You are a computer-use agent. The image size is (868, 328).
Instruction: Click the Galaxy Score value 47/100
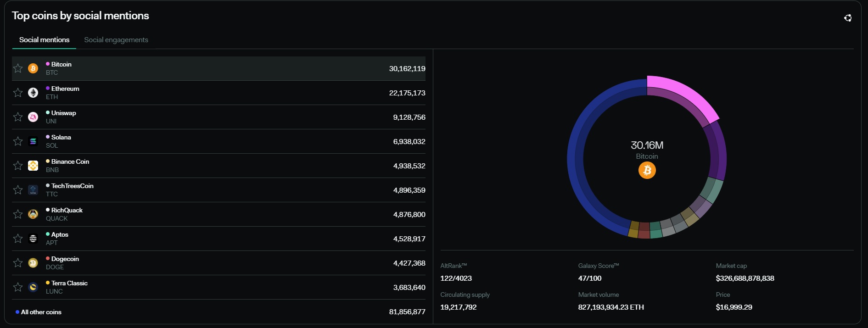(590, 278)
